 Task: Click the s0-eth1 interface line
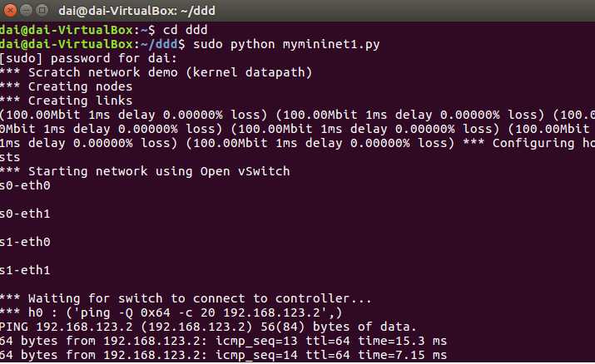[x=25, y=214]
